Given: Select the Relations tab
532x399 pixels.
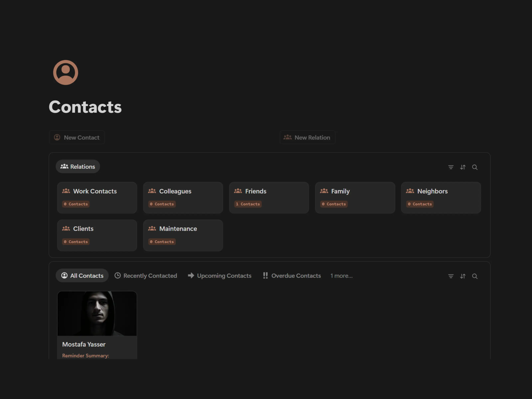Looking at the screenshot, I should pos(78,166).
